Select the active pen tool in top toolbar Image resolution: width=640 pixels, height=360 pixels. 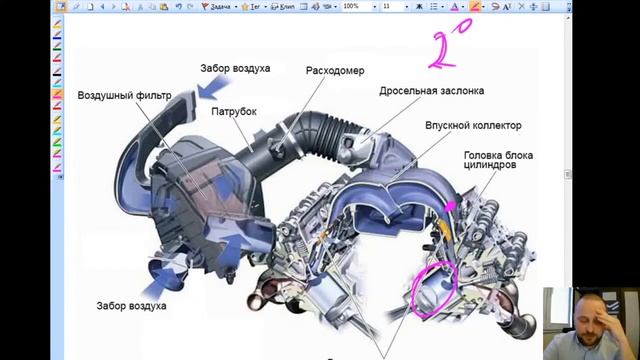pos(475,7)
